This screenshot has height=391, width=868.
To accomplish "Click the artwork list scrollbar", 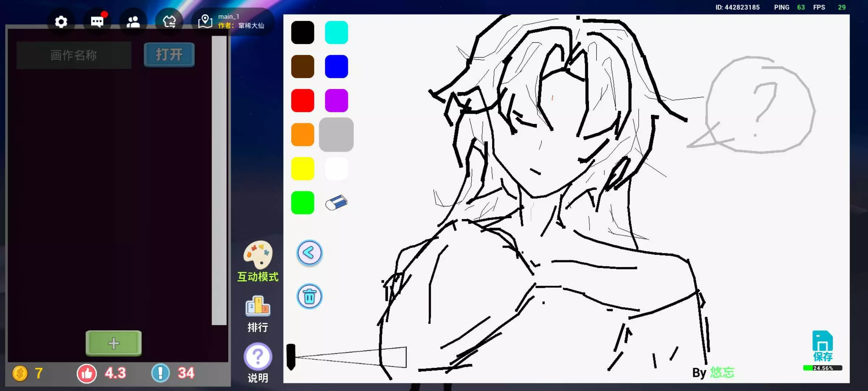I will tap(219, 180).
